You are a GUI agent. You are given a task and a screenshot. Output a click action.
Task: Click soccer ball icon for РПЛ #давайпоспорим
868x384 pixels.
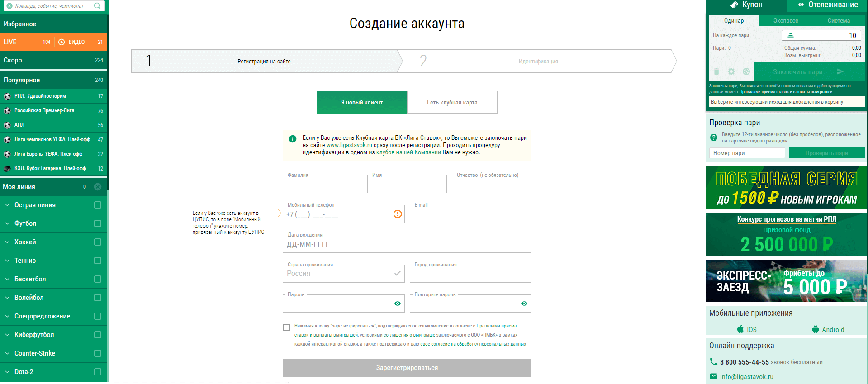coord(7,96)
